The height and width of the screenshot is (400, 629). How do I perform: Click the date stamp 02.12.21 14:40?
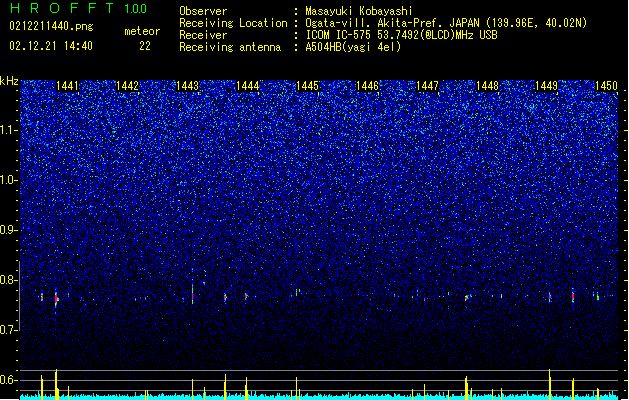point(51,46)
